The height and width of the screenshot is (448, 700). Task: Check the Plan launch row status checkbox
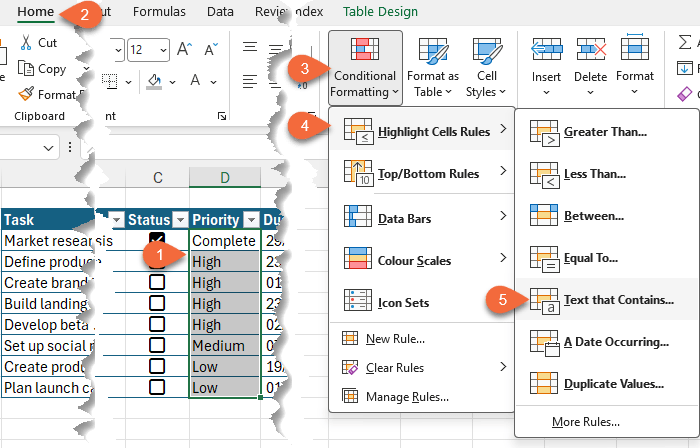tap(157, 387)
